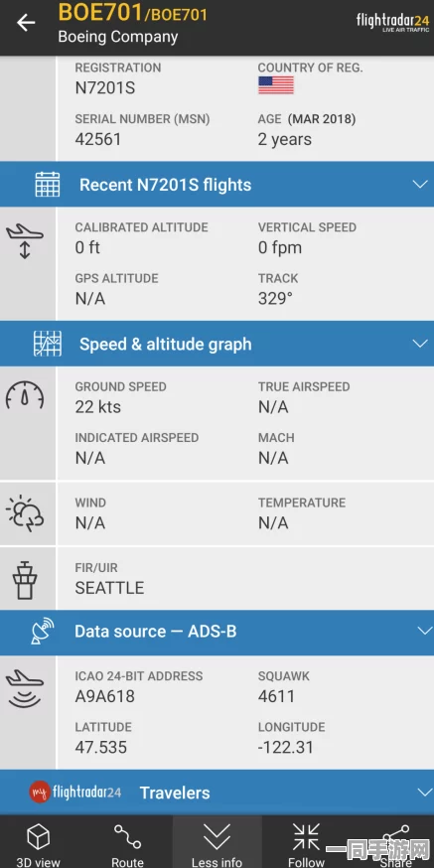
Task: Tap the calendar icon for recent flights
Action: click(48, 185)
